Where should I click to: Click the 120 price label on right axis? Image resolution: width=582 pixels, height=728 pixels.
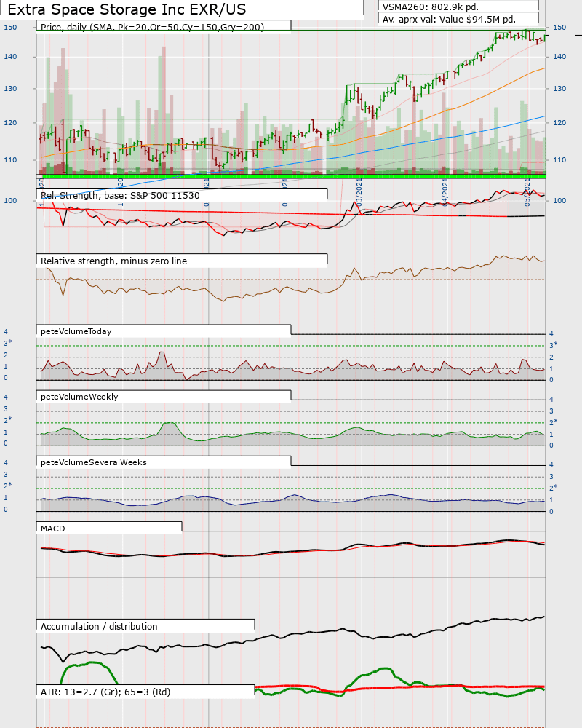[559, 123]
